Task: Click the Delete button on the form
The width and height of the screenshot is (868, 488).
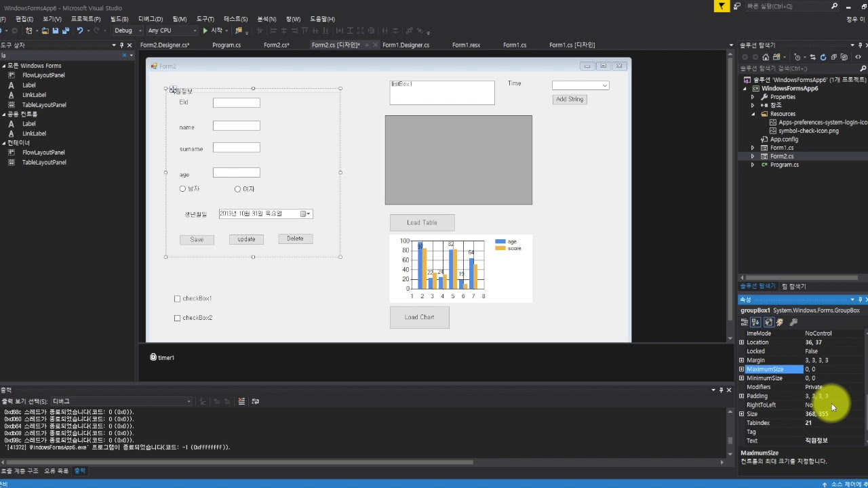Action: 295,239
